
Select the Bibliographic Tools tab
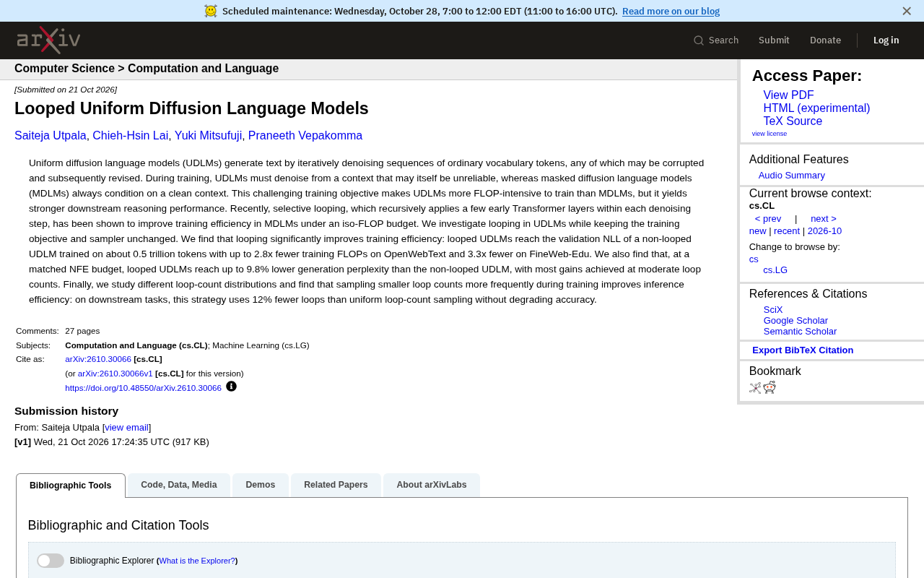tap(71, 486)
